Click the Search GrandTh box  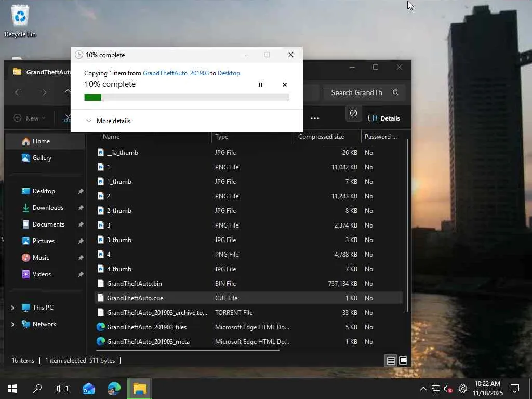364,92
